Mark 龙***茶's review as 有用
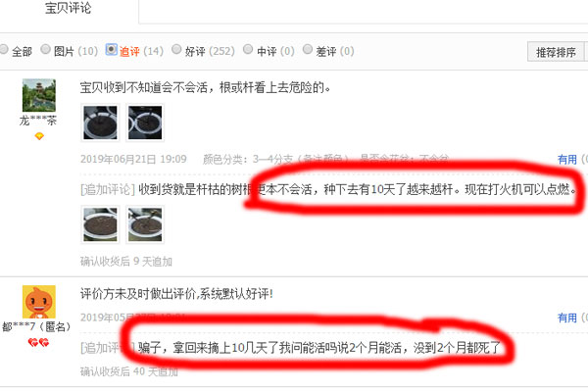This screenshot has height=392, width=588. click(567, 160)
